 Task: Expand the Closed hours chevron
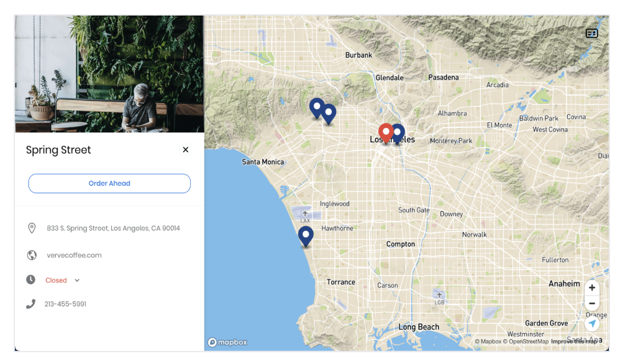[x=77, y=280]
